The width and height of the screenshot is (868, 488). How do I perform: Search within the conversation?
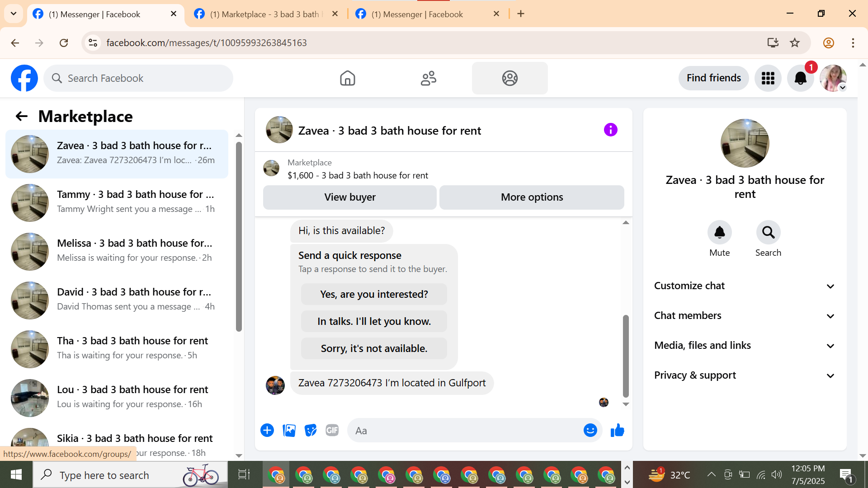click(x=768, y=233)
